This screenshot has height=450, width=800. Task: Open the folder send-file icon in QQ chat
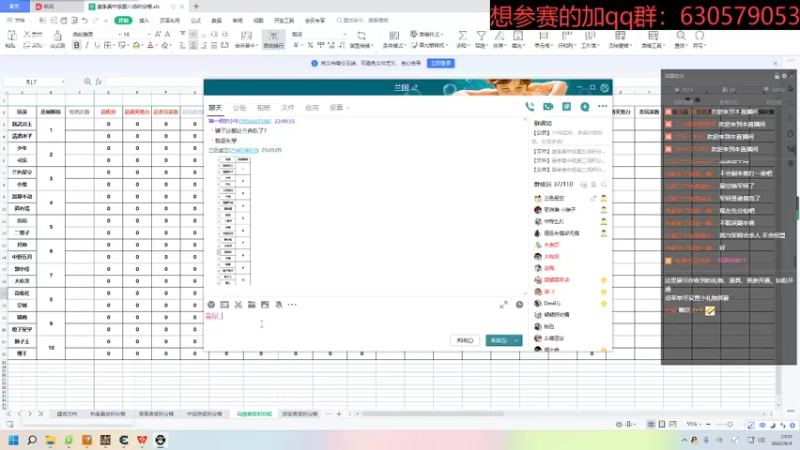pos(252,305)
